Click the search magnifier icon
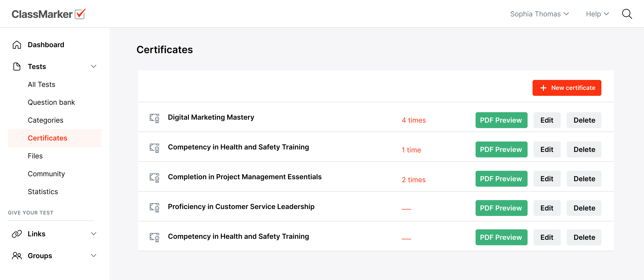 coord(627,14)
